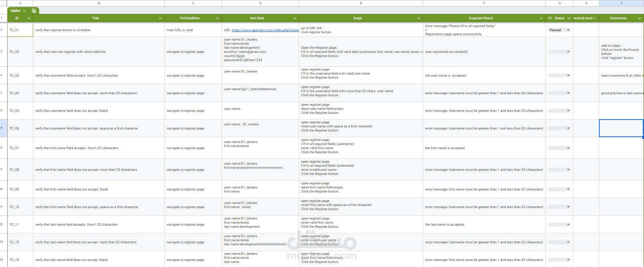Select column F header

click(x=484, y=3)
